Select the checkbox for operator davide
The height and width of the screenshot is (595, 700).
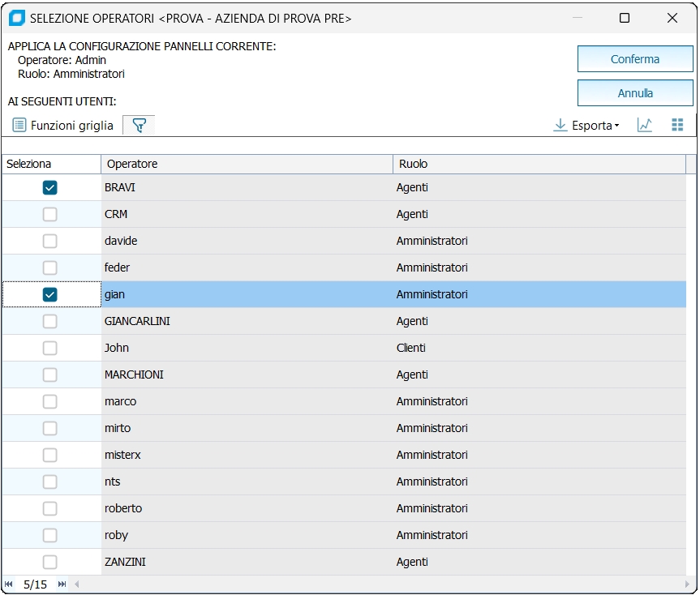pos(50,242)
